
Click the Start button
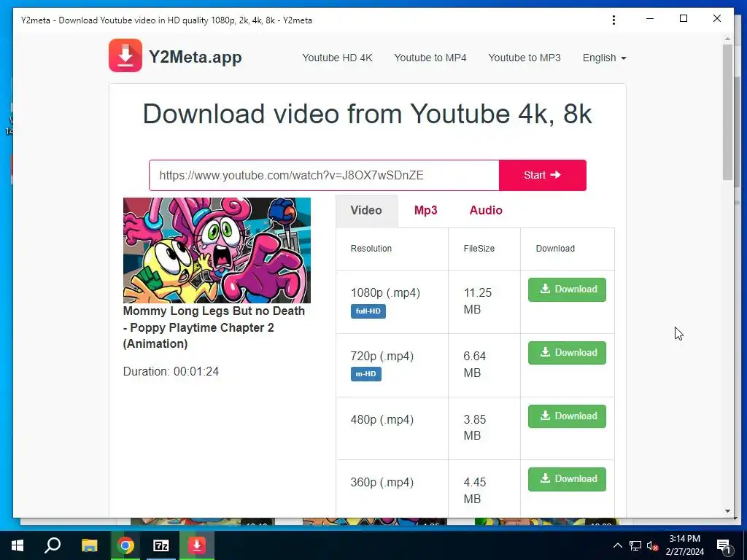(x=543, y=175)
